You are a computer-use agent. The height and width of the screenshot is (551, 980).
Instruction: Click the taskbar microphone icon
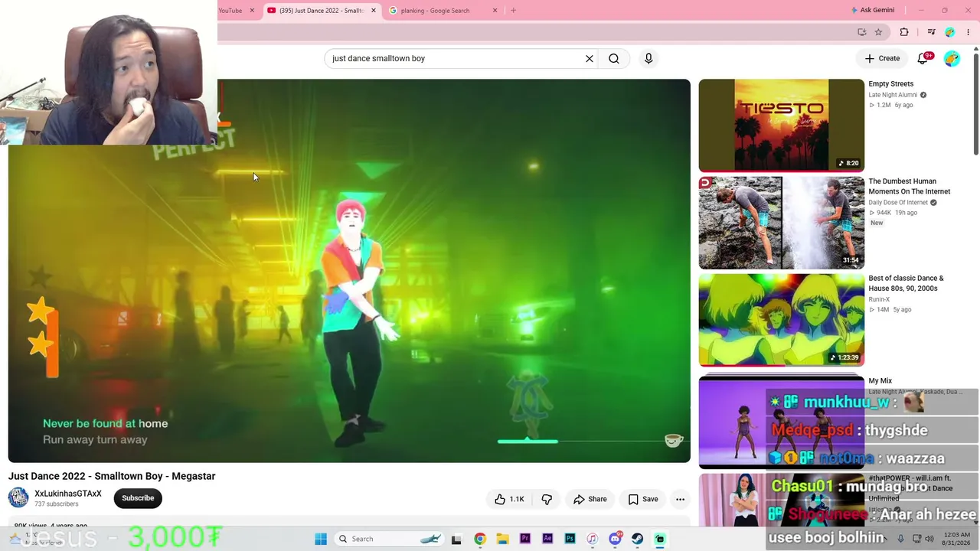point(900,539)
